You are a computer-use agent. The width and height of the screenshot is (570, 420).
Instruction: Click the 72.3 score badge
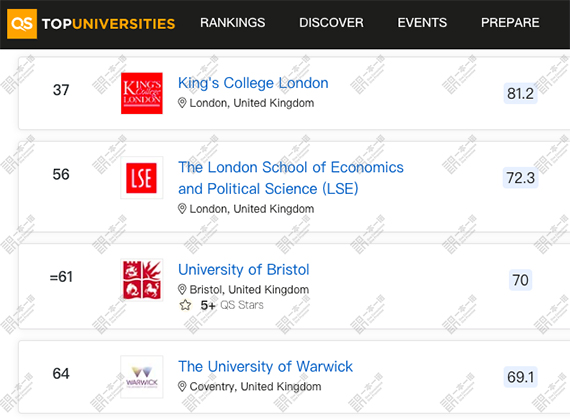[520, 178]
